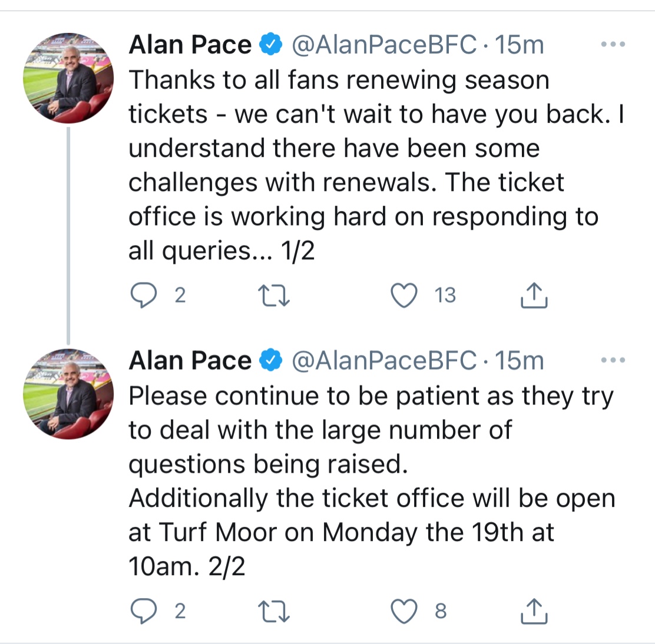Reply to the second tweet ending 2/2
Viewport: 655px width, 644px height.
[x=144, y=611]
